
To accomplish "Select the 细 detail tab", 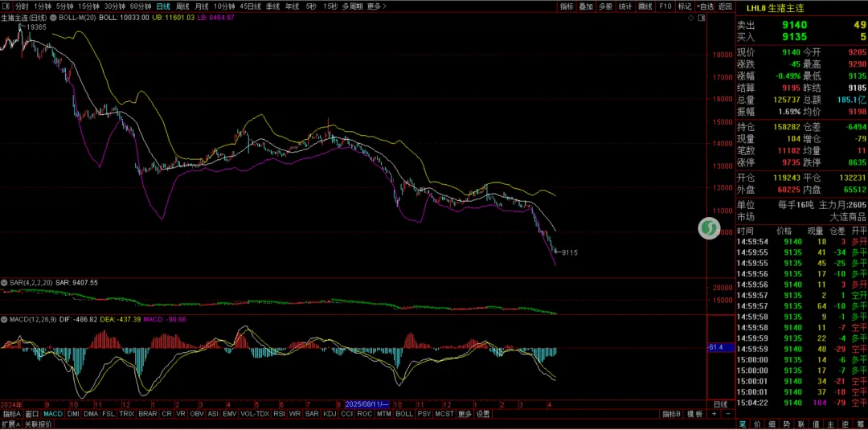I will click(771, 424).
